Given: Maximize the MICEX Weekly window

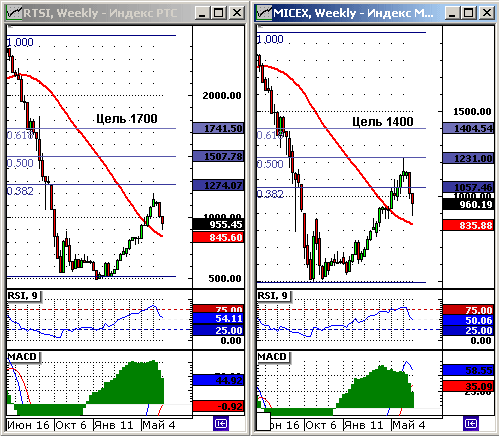Looking at the screenshot, I should click(469, 13).
